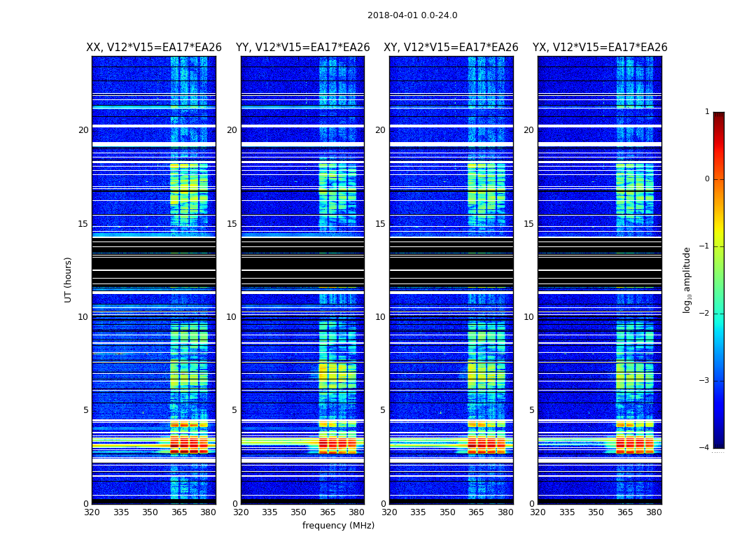The width and height of the screenshot is (735, 560).
Task: Select the YY spectrogram plot
Action: (x=302, y=280)
